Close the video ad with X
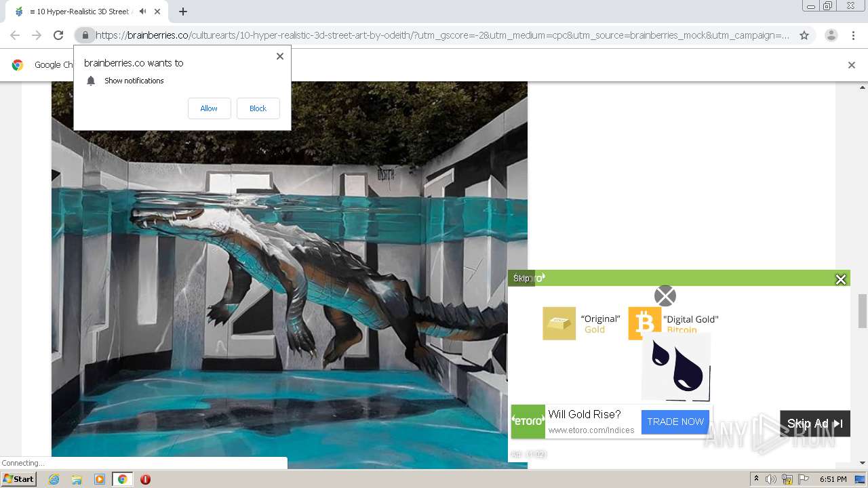Screen dimensions: 868x488 click(x=841, y=279)
